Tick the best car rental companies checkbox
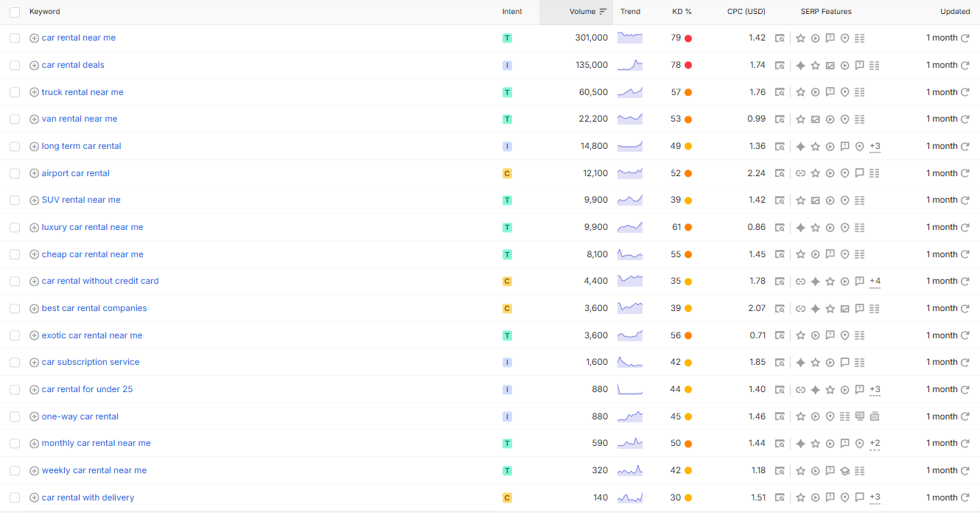The width and height of the screenshot is (980, 513). click(15, 309)
